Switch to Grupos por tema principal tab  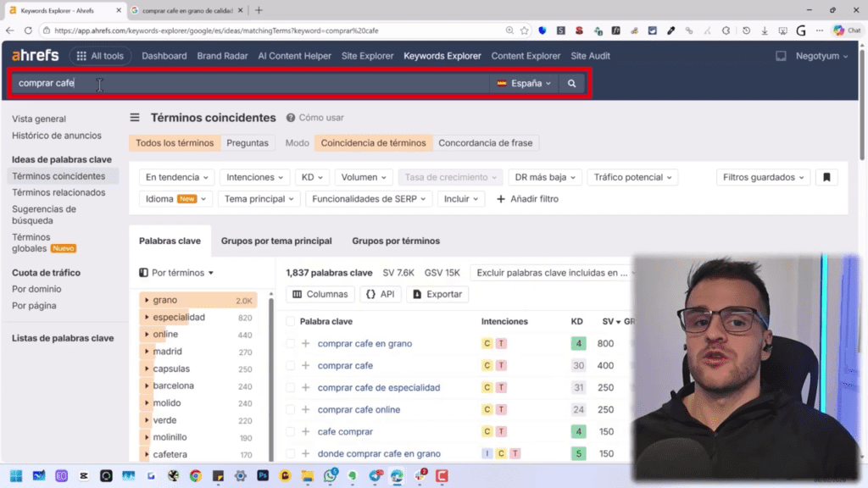[x=276, y=241]
